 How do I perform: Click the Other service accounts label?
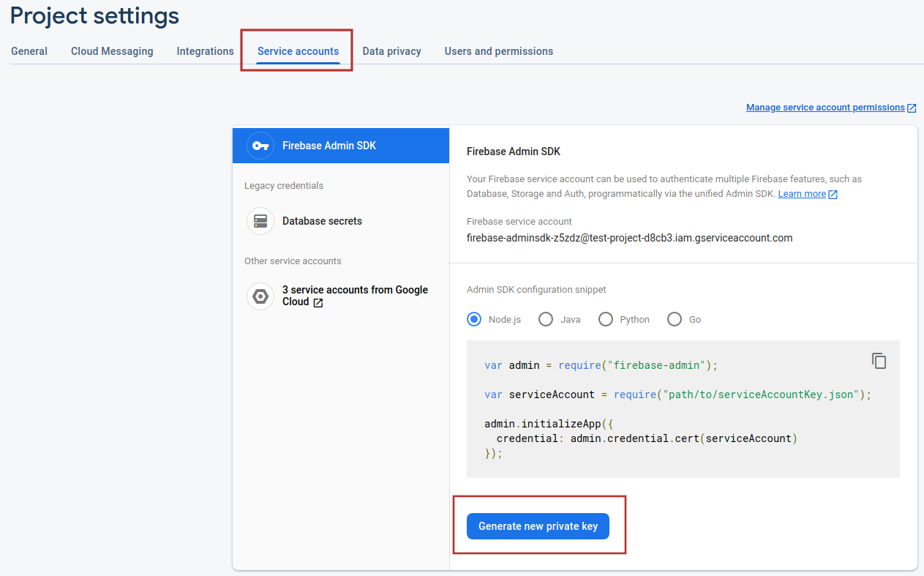293,261
